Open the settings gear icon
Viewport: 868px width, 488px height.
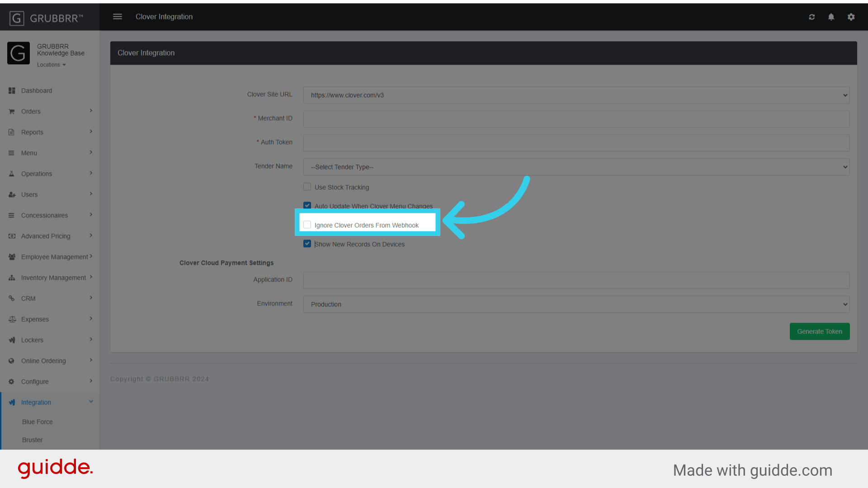tap(851, 17)
